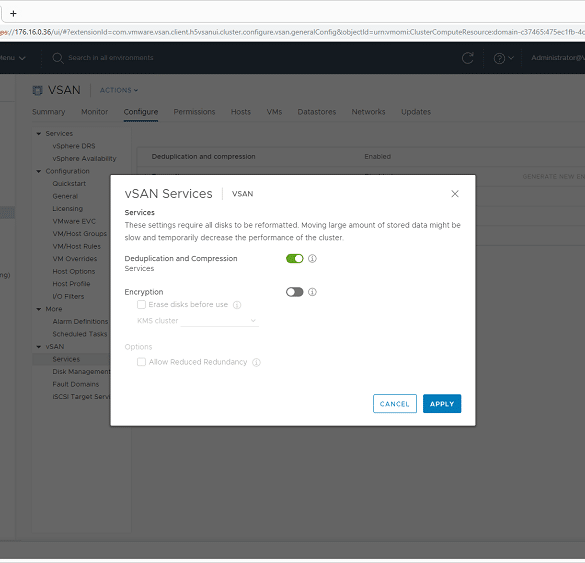The height and width of the screenshot is (563, 585).
Task: Click the browser address bar URL
Action: (x=292, y=32)
